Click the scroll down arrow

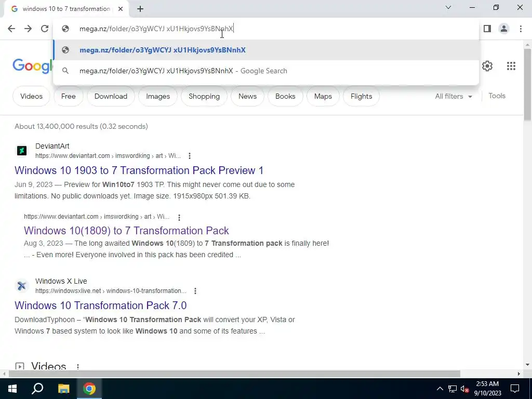coord(527,365)
